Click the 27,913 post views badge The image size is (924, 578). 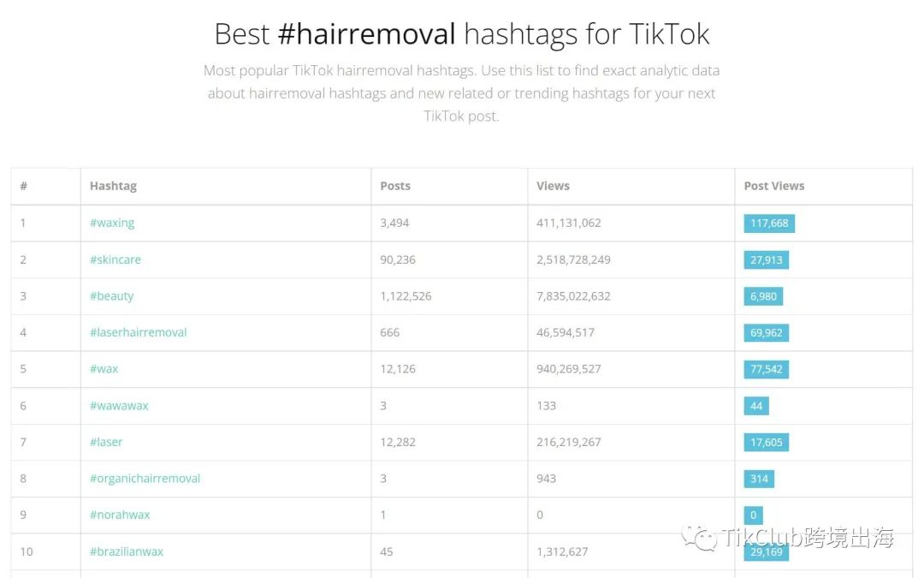pos(766,260)
